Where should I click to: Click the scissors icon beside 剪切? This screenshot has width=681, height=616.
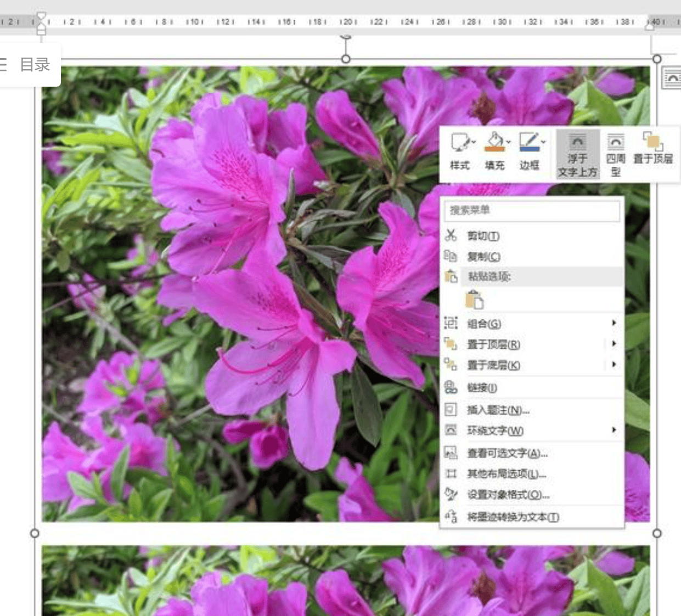pyautogui.click(x=450, y=235)
